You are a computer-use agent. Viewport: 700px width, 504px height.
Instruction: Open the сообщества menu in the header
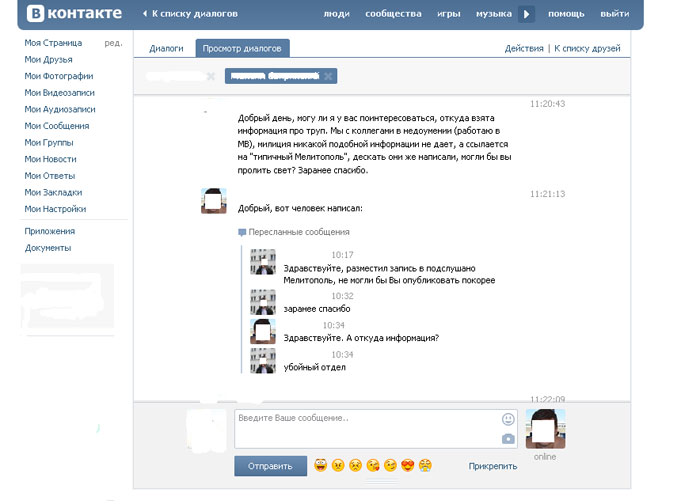(x=393, y=14)
